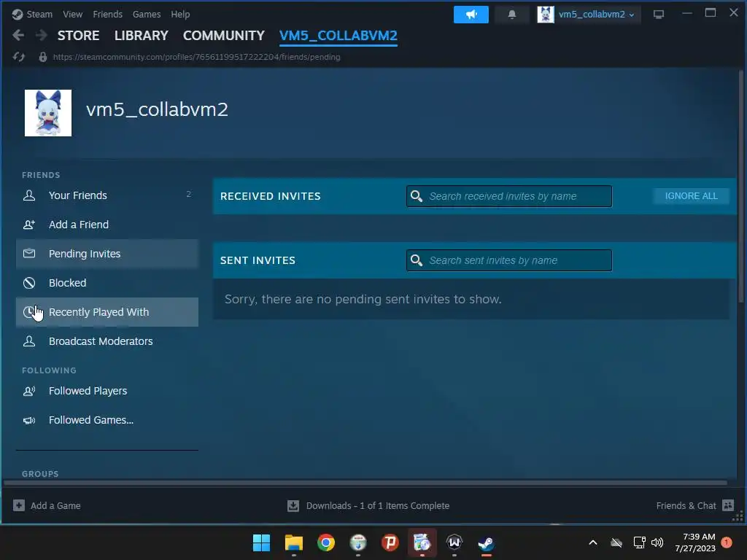The width and height of the screenshot is (747, 560).
Task: Click the Friends & Chat grid icon
Action: coord(728,506)
